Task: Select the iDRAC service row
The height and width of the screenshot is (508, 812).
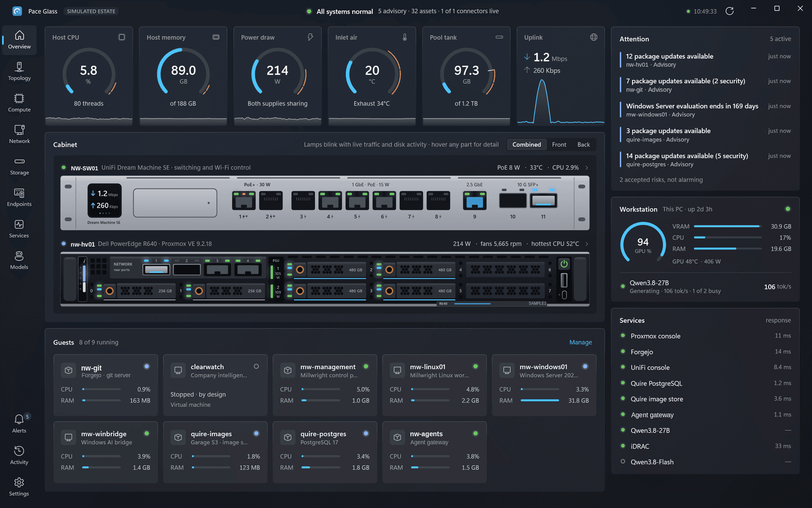Action: [x=706, y=446]
